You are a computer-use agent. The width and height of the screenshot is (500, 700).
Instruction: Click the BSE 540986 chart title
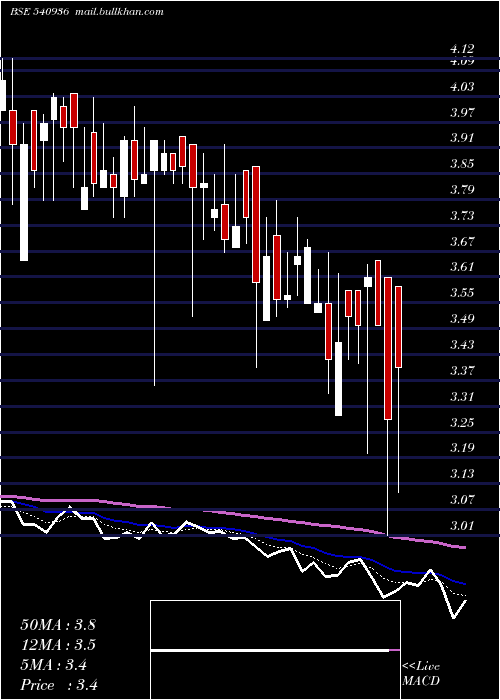39,12
